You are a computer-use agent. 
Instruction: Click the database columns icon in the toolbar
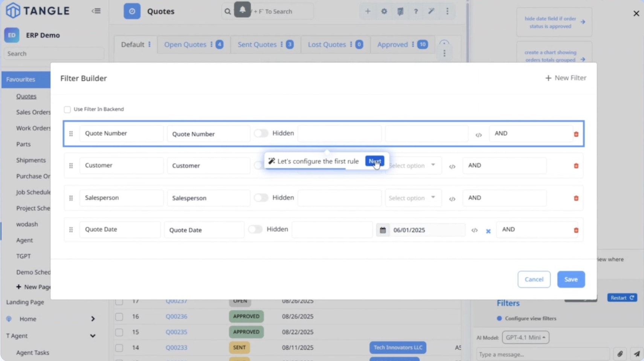point(400,11)
